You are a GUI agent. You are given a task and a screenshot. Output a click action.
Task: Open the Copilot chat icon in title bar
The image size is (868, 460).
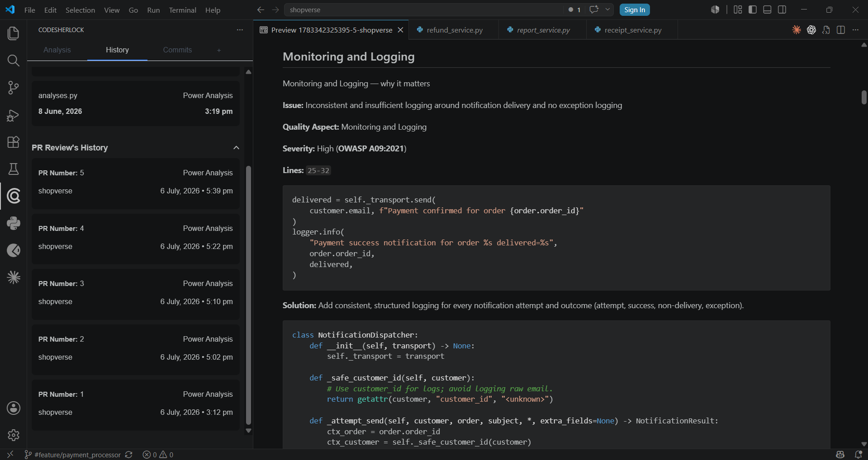click(x=594, y=9)
